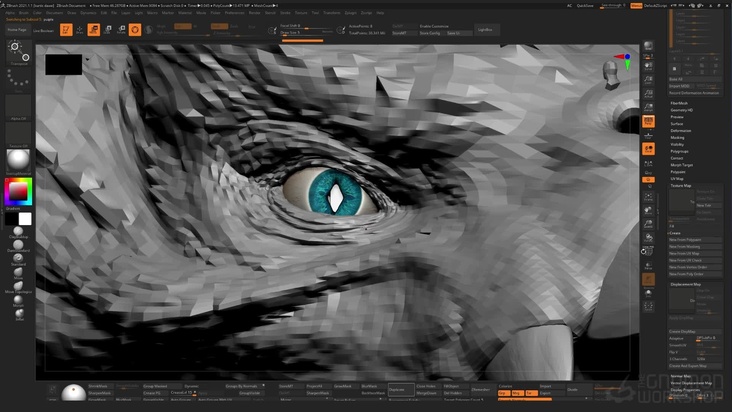Screen dimensions: 732x412
Task: Click New From Polypaint button
Action: [695, 240]
